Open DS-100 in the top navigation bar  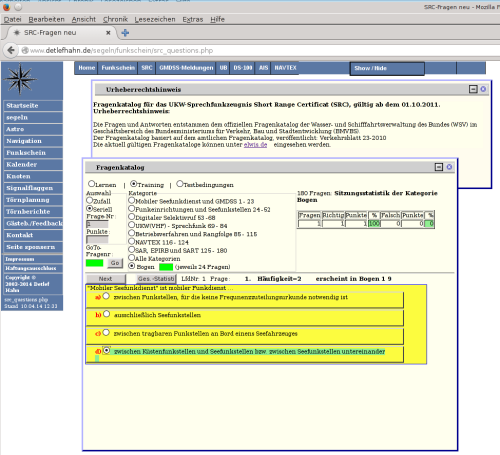(x=243, y=68)
